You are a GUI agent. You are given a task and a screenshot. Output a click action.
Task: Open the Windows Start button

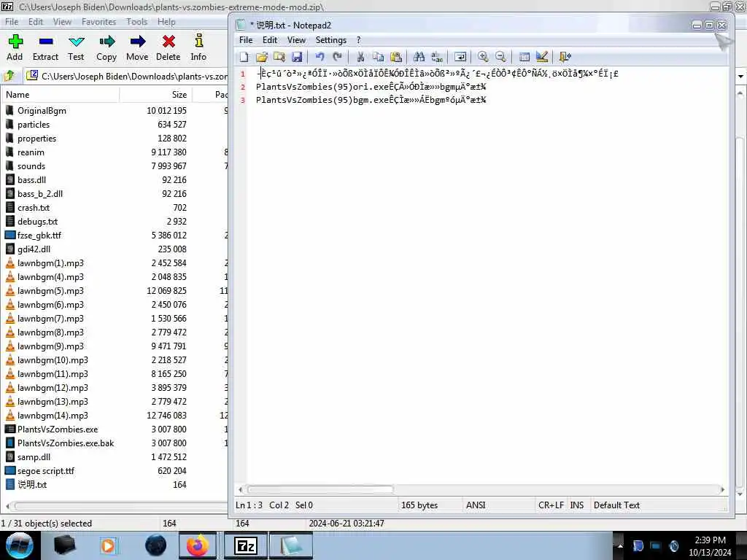pos(20,545)
